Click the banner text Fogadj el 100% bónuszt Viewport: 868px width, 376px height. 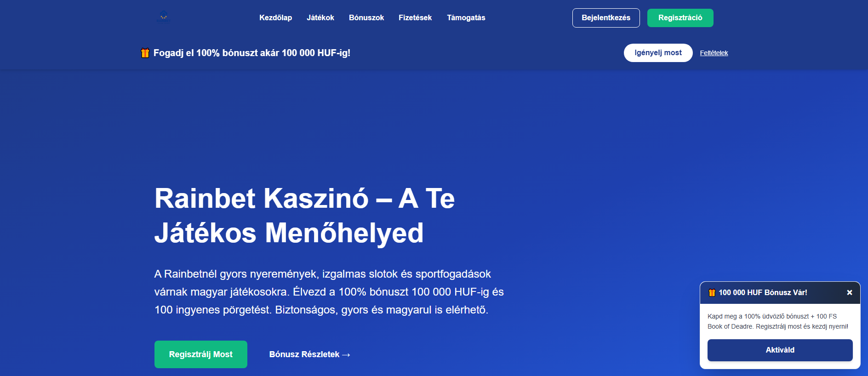[x=252, y=53]
